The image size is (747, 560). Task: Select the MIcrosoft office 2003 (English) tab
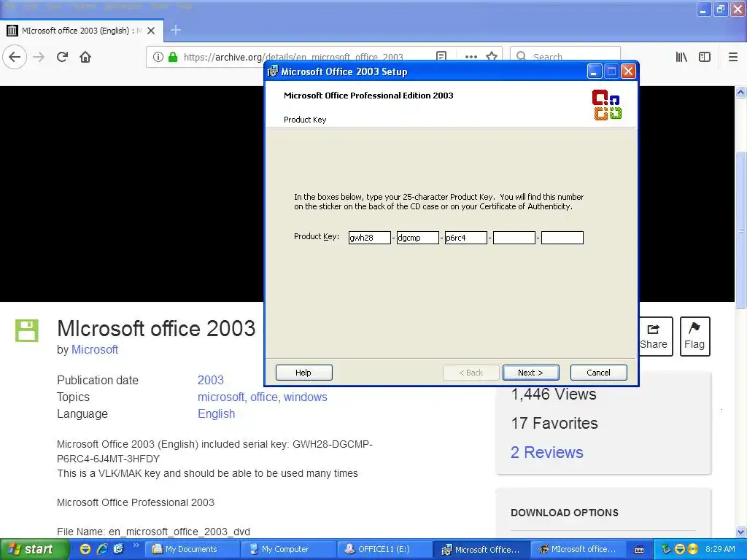click(82, 31)
